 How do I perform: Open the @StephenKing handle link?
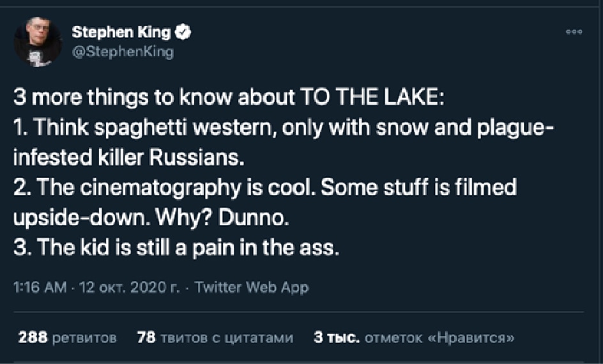[x=122, y=52]
